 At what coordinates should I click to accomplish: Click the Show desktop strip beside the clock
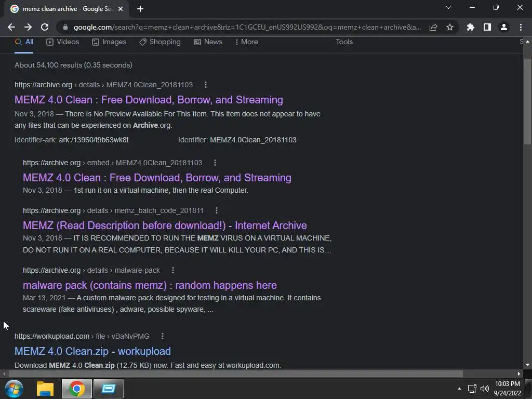[528, 389]
